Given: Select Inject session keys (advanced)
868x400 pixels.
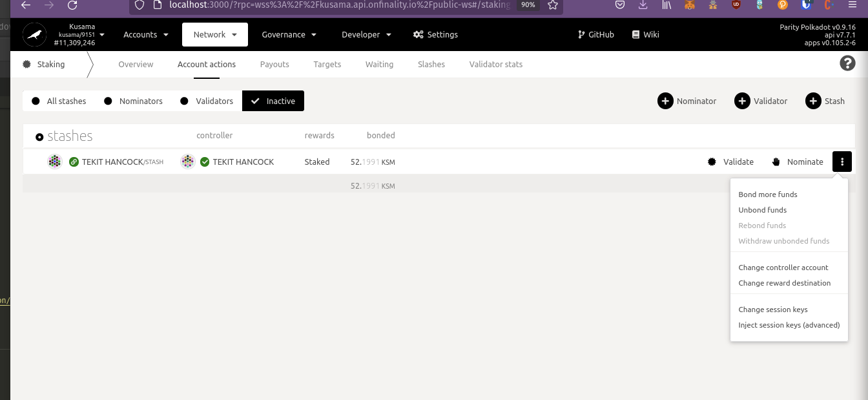Looking at the screenshot, I should (789, 325).
